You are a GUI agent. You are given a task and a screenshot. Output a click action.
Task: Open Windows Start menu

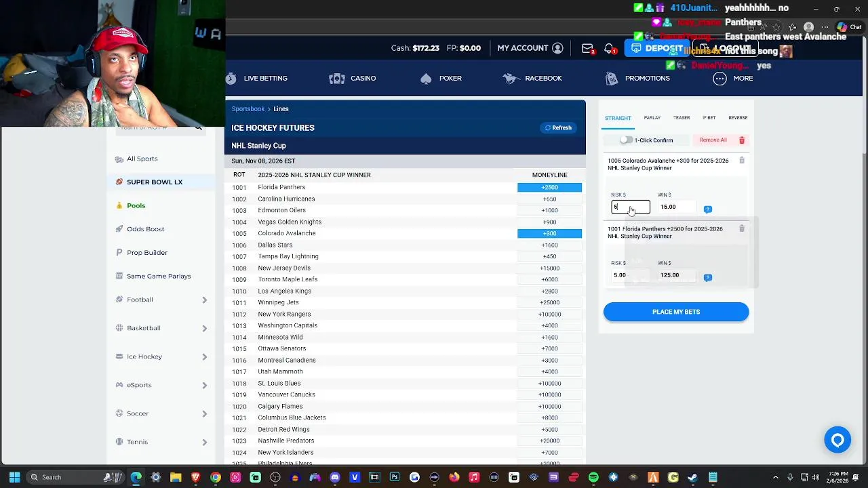[14, 477]
